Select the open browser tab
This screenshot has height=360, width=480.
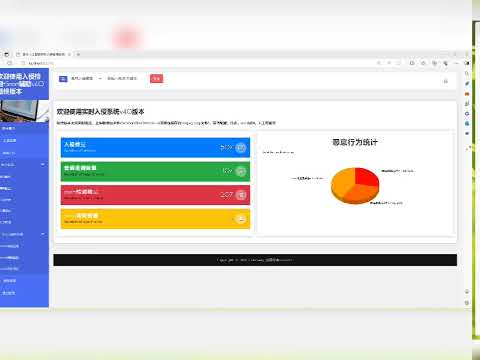click(x=43, y=54)
